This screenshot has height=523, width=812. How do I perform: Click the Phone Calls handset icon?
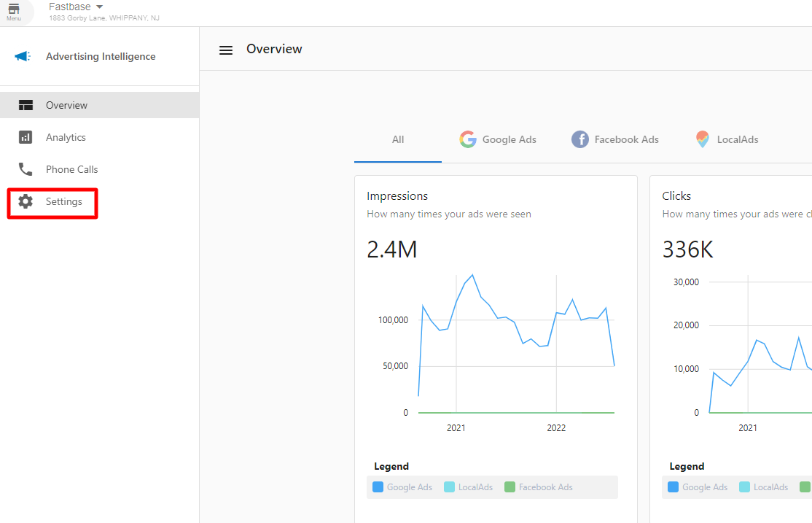[x=26, y=169]
